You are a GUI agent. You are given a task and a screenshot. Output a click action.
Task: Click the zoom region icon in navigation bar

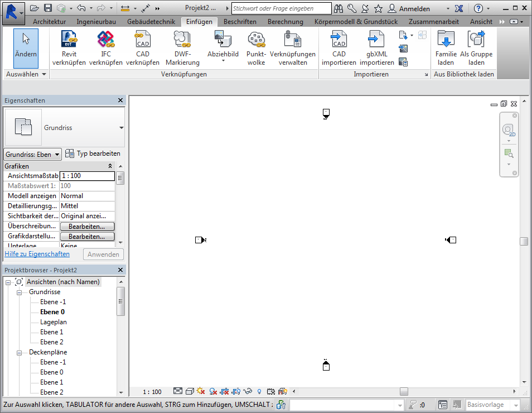coord(509,153)
